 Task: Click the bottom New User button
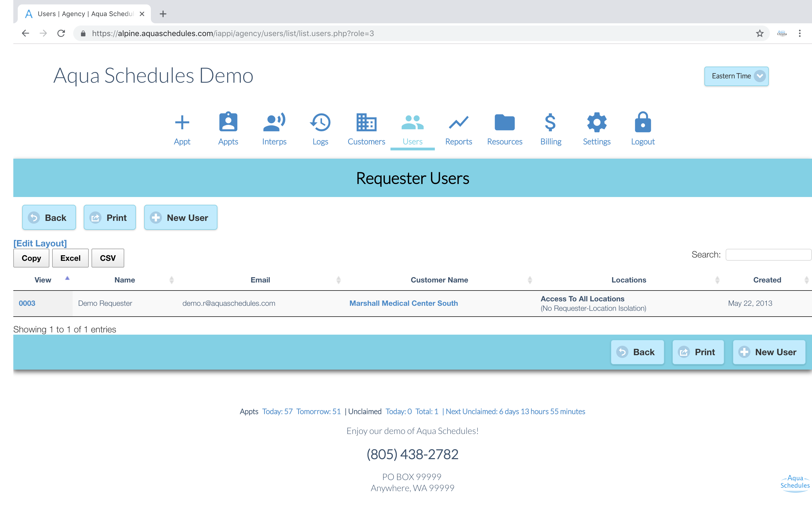click(769, 352)
